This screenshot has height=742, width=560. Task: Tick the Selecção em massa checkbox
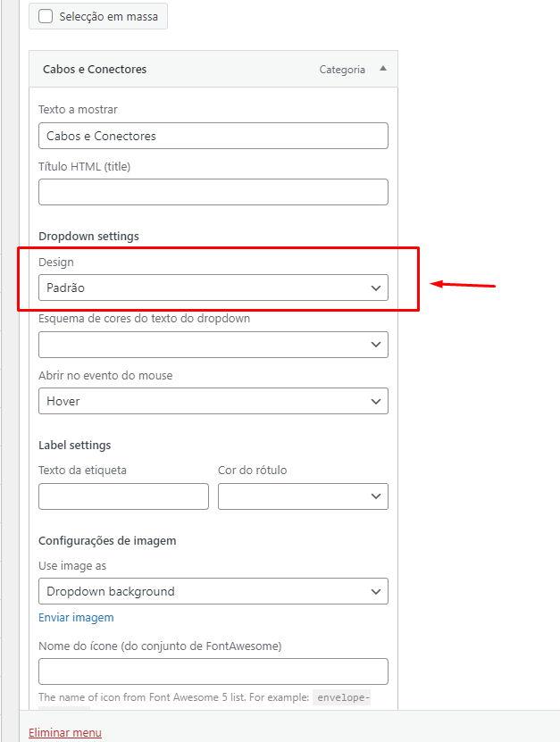click(46, 16)
